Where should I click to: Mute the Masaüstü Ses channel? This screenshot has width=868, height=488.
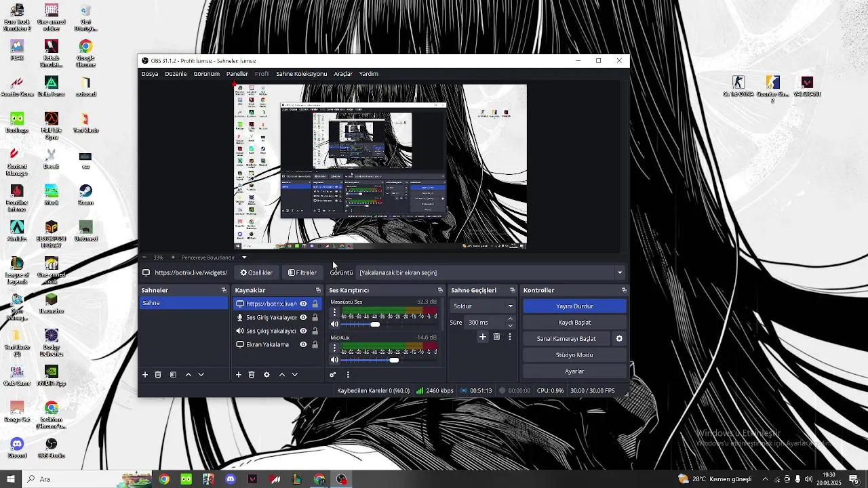click(334, 324)
